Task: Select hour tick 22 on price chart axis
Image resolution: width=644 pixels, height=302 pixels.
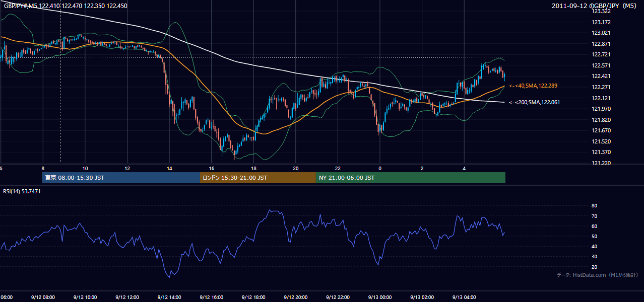Action: coord(338,168)
